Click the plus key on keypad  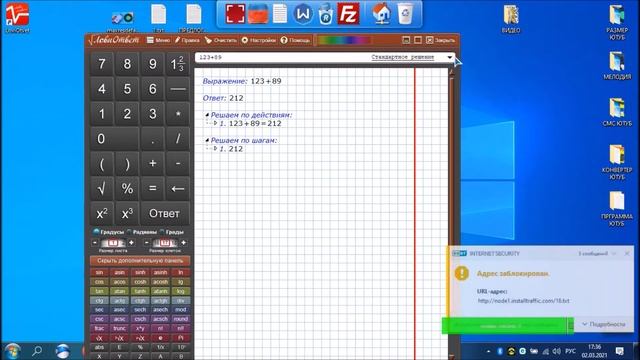(152, 163)
